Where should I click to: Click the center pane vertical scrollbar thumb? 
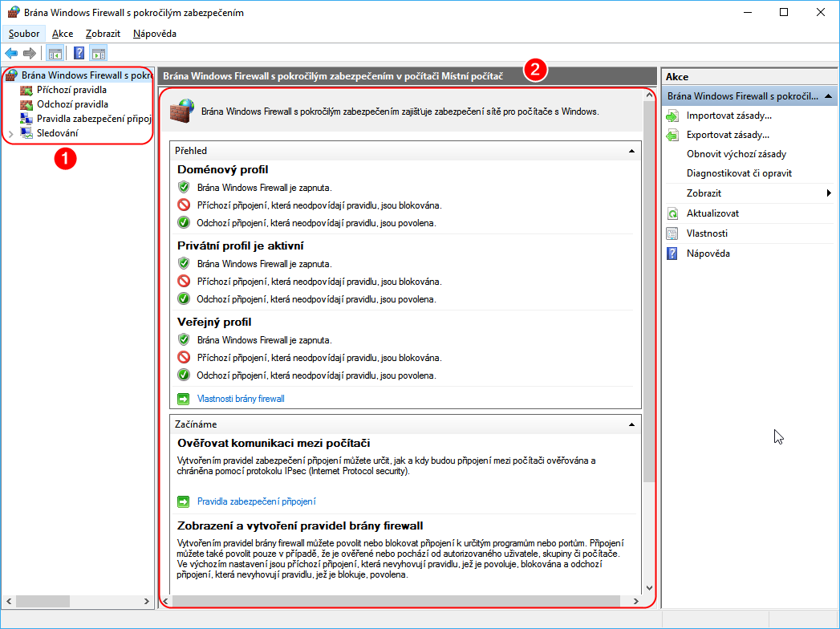point(649,291)
